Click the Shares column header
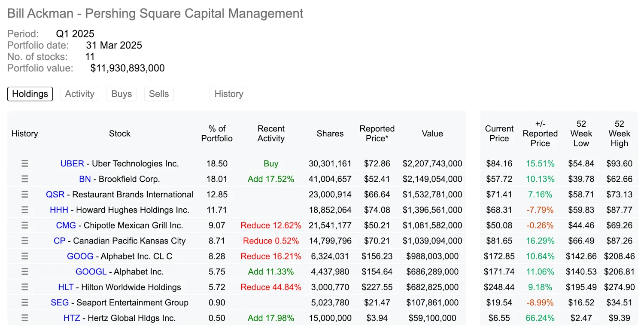Screen dimensions: 644x329 pyautogui.click(x=330, y=134)
